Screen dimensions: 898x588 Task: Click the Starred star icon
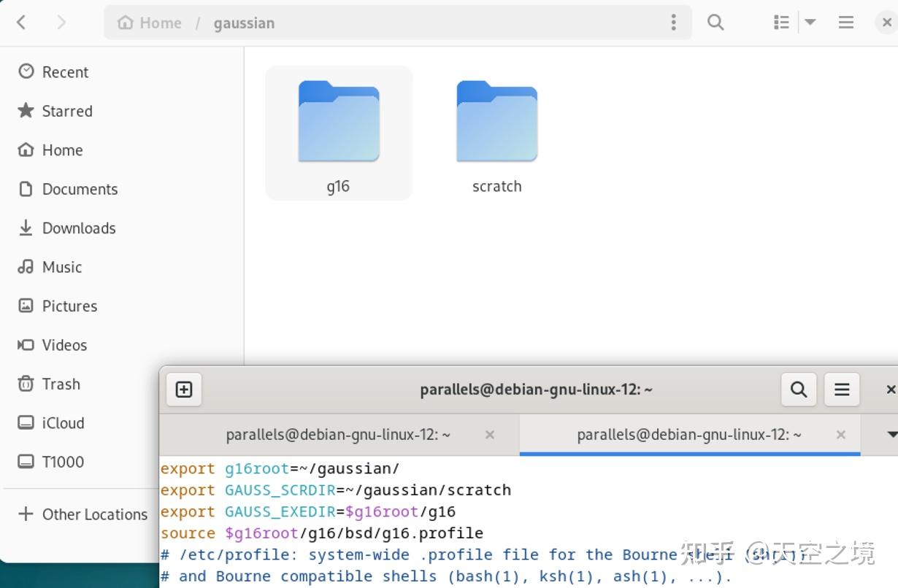(x=26, y=110)
